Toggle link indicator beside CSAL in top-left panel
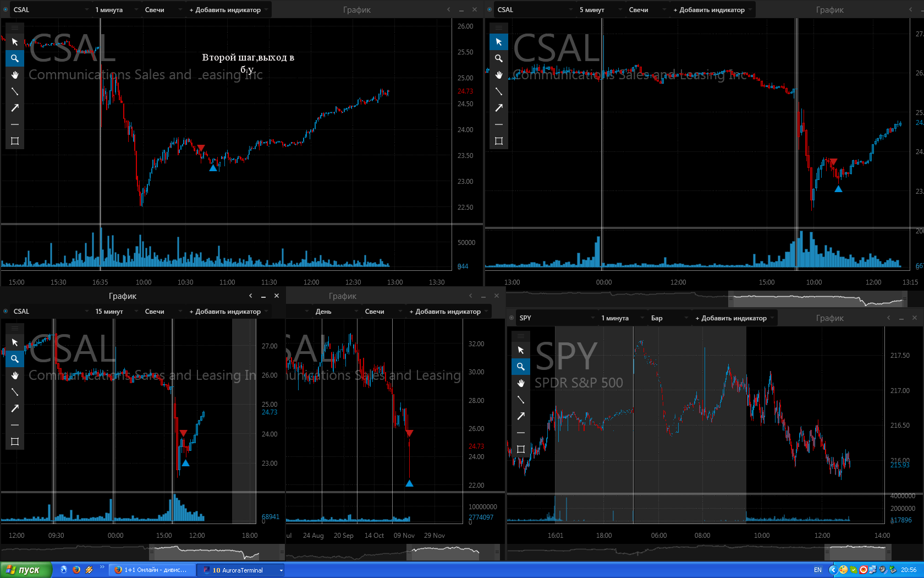 pyautogui.click(x=5, y=10)
